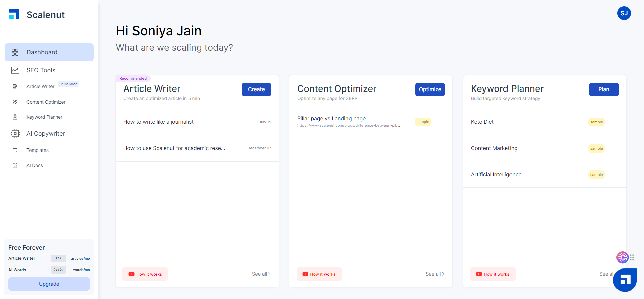644x299 pixels.
Task: Open Keyword Planner from sidebar
Action: click(44, 117)
